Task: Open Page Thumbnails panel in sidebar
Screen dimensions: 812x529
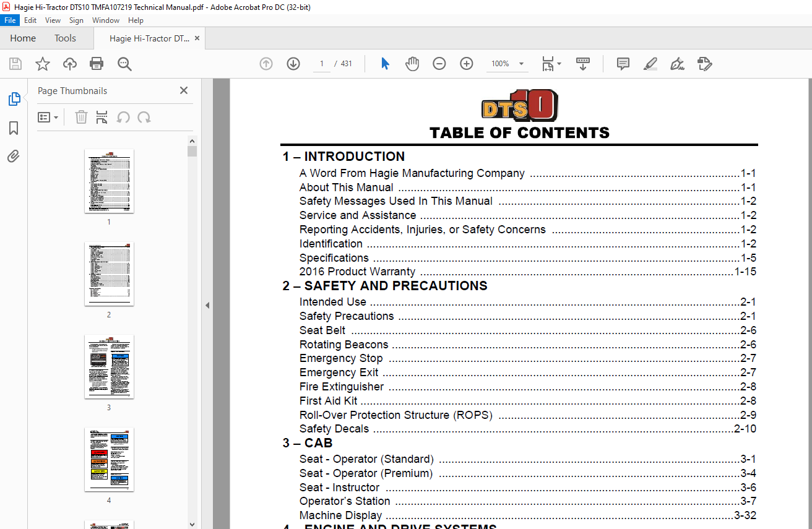Action: 14,99
